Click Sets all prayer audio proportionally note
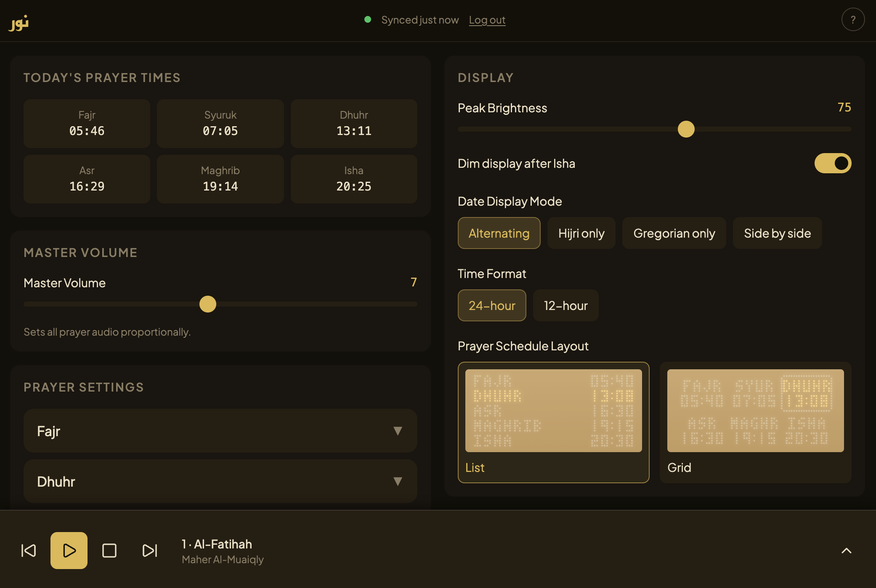Screen dimensions: 876x588 coord(107,332)
